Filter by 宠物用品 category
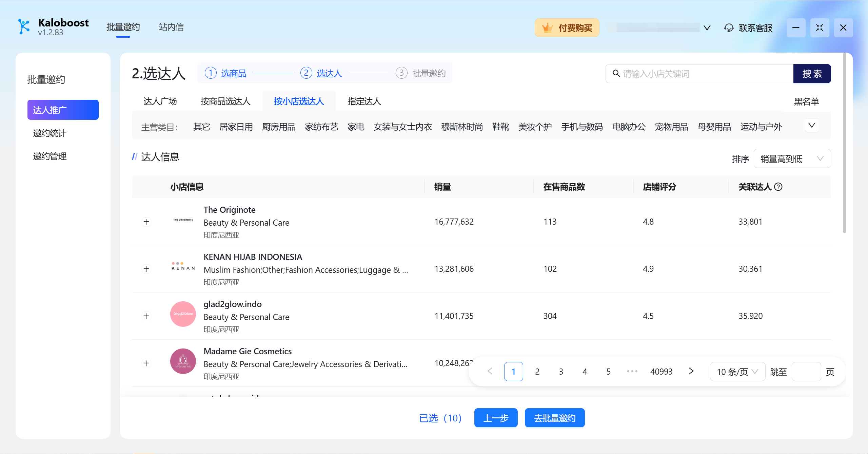Viewport: 868px width, 454px height. 671,127
